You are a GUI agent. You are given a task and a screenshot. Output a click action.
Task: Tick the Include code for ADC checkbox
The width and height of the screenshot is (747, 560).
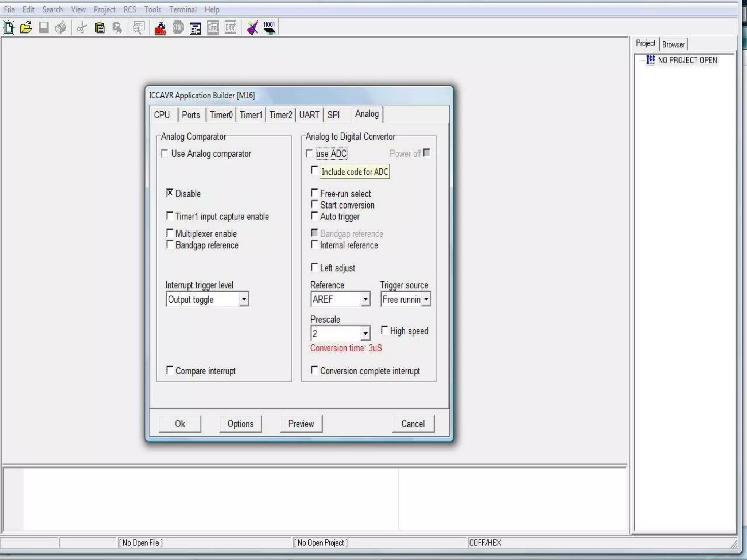coord(314,170)
